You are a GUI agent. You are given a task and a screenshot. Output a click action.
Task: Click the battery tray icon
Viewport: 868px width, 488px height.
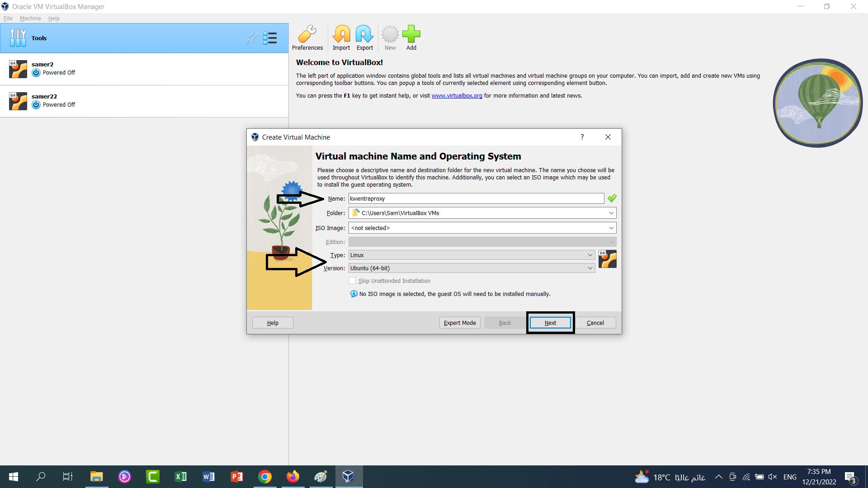pyautogui.click(x=759, y=477)
